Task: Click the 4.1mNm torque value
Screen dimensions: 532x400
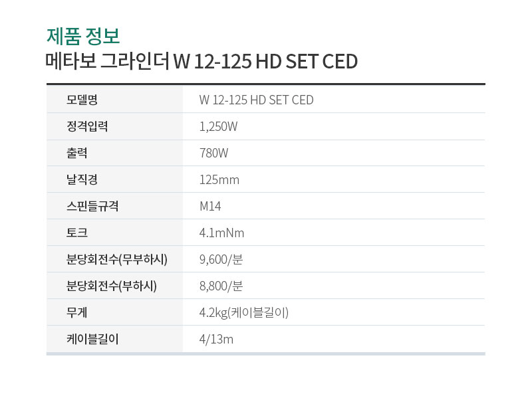Action: (222, 233)
